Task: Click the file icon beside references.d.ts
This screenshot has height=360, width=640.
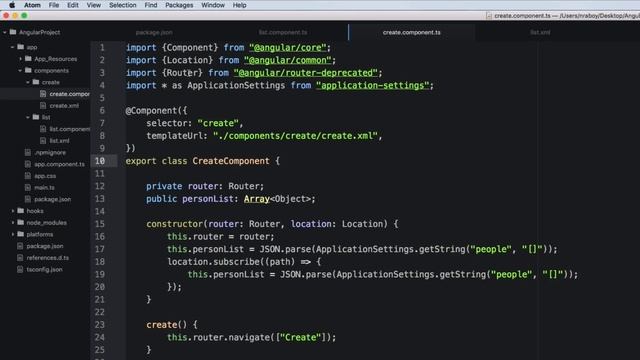Action: point(20,258)
